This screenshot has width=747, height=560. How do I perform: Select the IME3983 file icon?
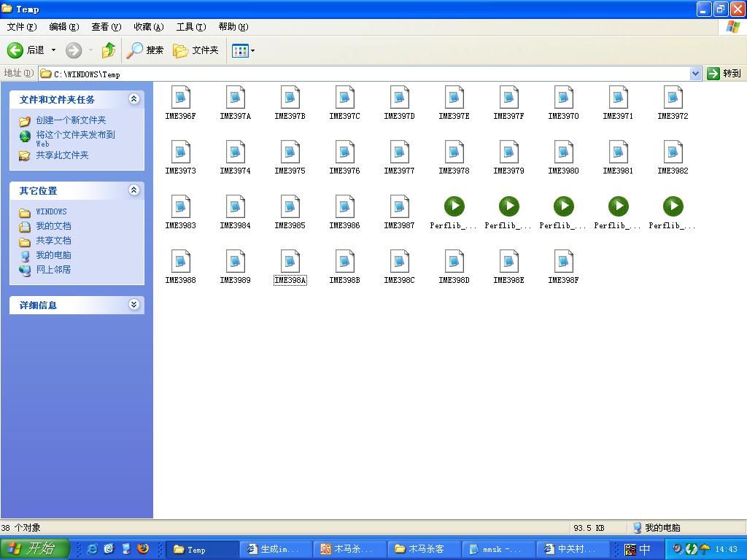pyautogui.click(x=181, y=206)
